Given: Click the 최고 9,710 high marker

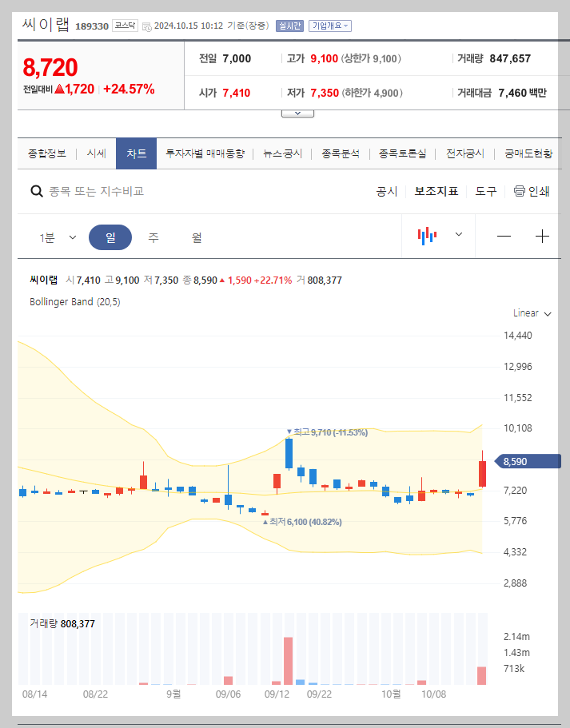Looking at the screenshot, I should [x=328, y=432].
